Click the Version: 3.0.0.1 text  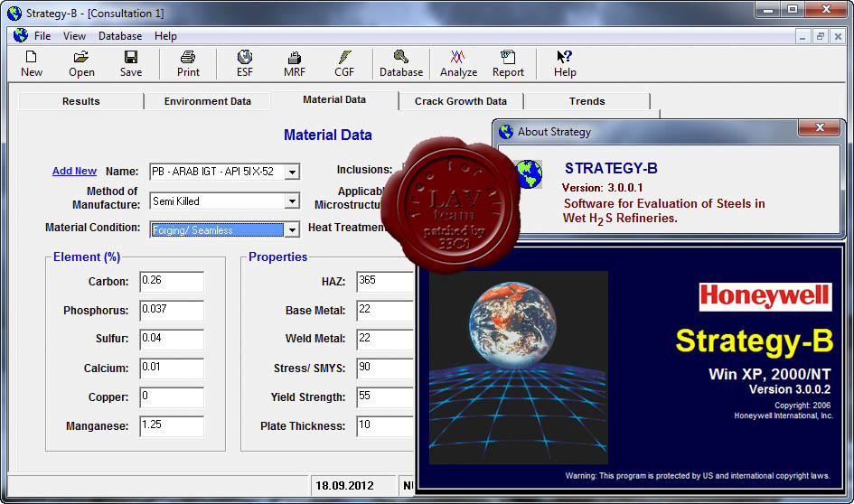603,188
